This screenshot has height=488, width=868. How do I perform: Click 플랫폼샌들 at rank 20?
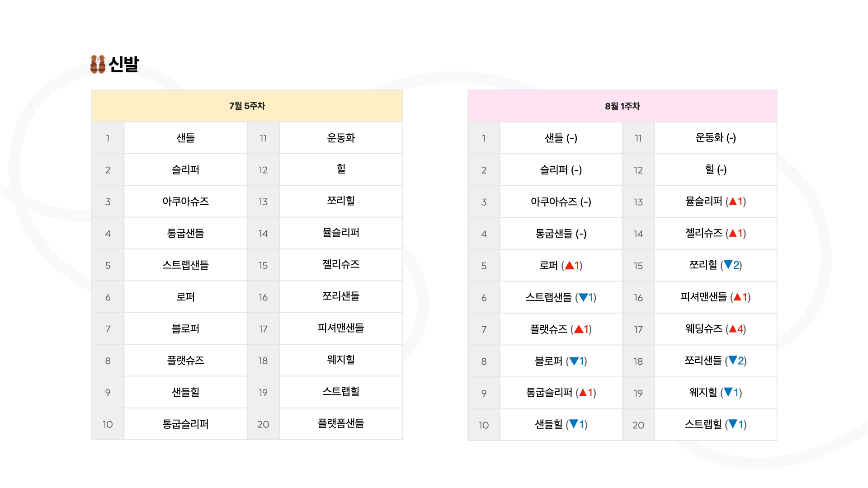(341, 423)
